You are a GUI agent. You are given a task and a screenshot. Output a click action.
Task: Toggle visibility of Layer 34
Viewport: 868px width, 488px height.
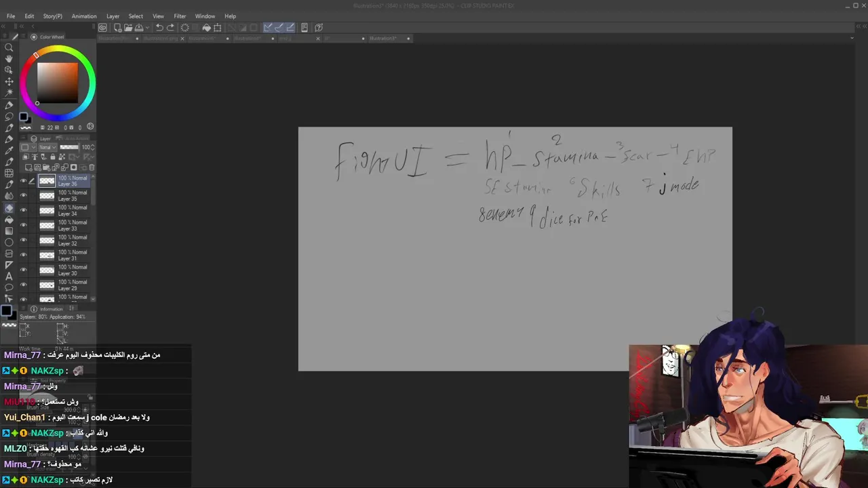tap(23, 211)
